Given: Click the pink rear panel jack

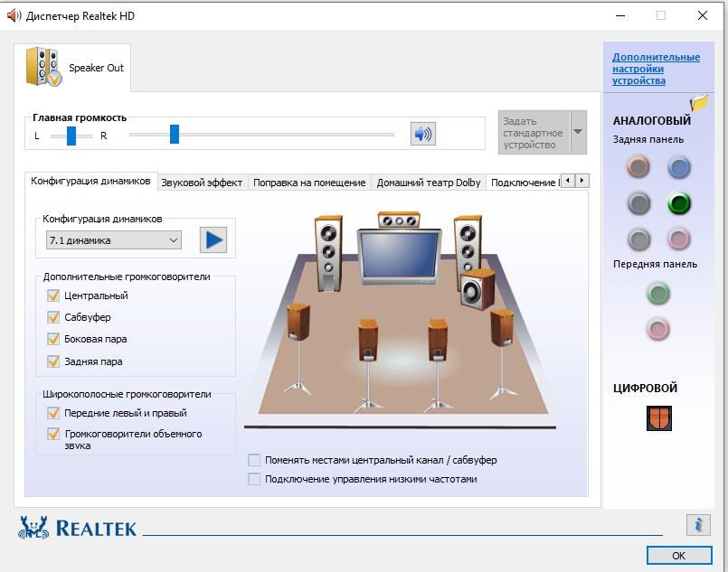Looking at the screenshot, I should tap(679, 239).
